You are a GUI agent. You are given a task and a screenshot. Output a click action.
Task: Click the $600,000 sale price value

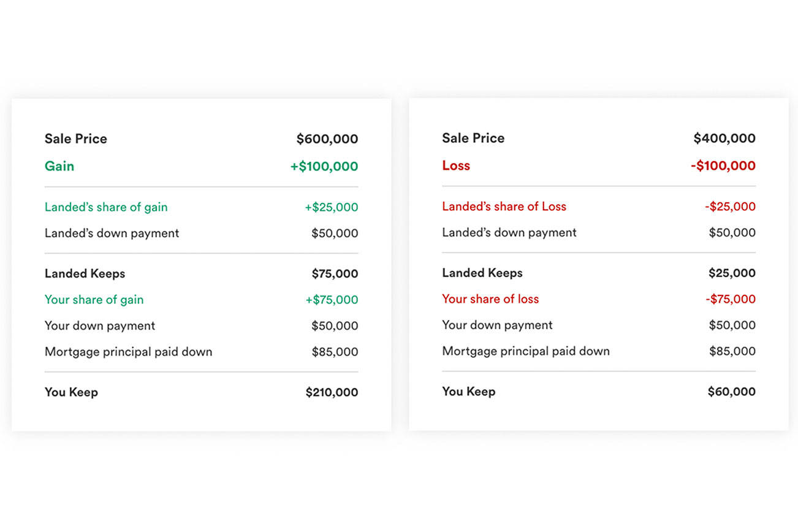click(x=327, y=139)
